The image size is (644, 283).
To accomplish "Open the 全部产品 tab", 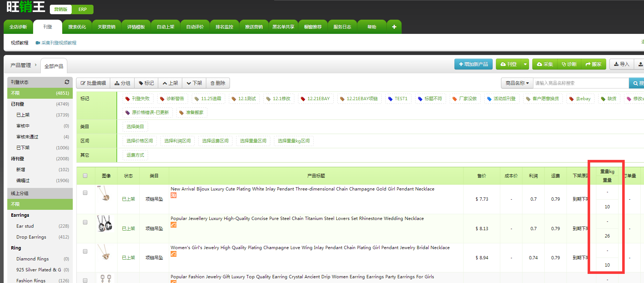I will click(54, 66).
